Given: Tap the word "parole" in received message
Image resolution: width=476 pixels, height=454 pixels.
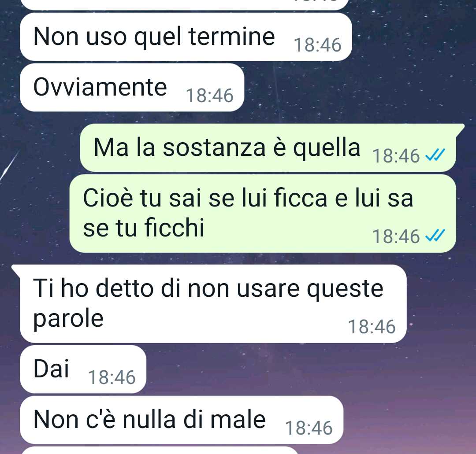Looking at the screenshot, I should click(x=68, y=319).
